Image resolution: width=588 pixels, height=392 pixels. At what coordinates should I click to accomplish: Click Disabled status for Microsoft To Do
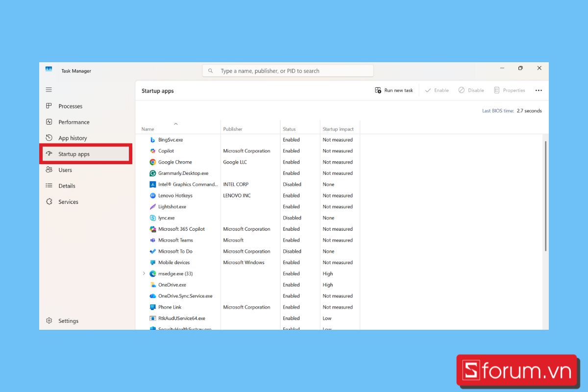click(x=292, y=251)
